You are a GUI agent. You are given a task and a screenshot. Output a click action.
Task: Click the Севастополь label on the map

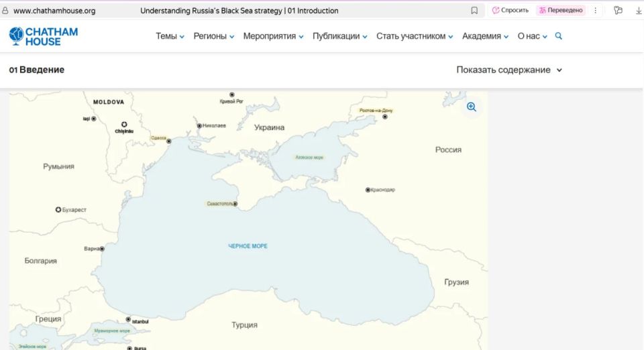pos(221,204)
